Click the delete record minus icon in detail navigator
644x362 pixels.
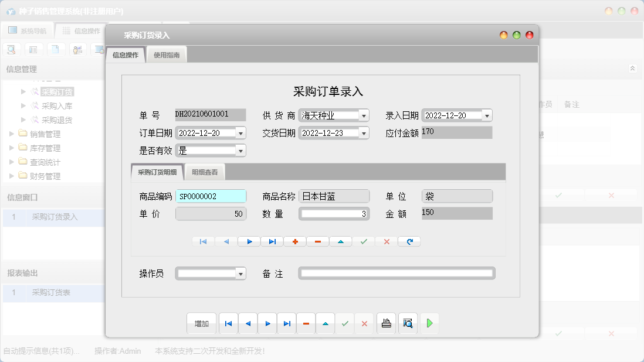pyautogui.click(x=317, y=241)
